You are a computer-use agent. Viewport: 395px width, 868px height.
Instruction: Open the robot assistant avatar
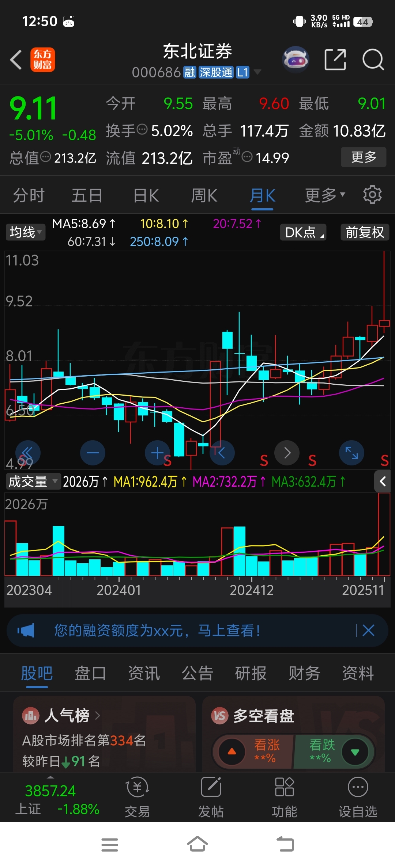pyautogui.click(x=296, y=59)
